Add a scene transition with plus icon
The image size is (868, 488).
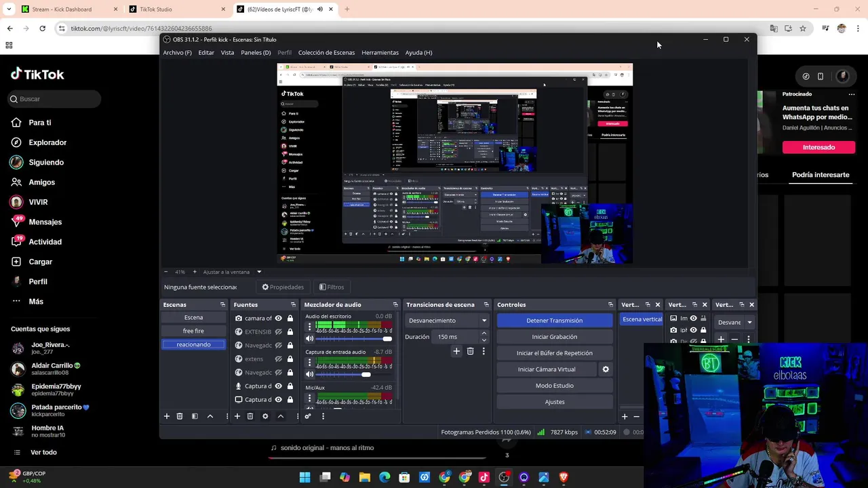456,351
